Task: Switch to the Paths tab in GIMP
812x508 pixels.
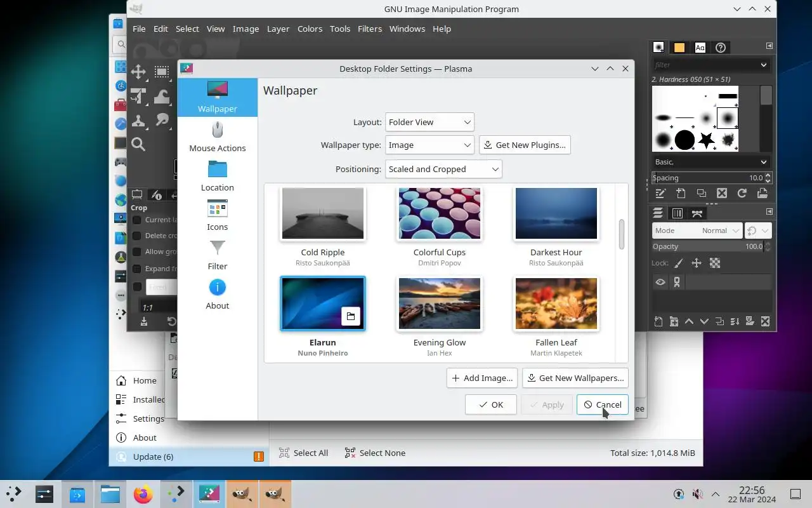Action: [x=697, y=213]
